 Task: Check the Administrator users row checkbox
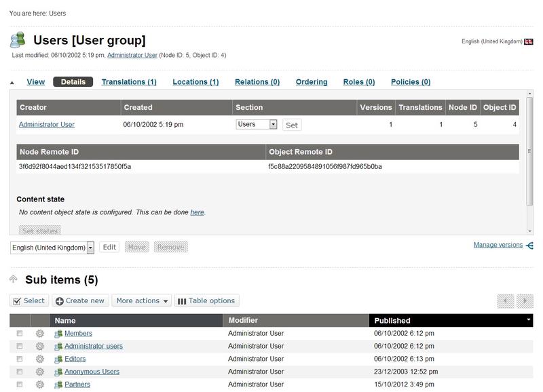(20, 346)
